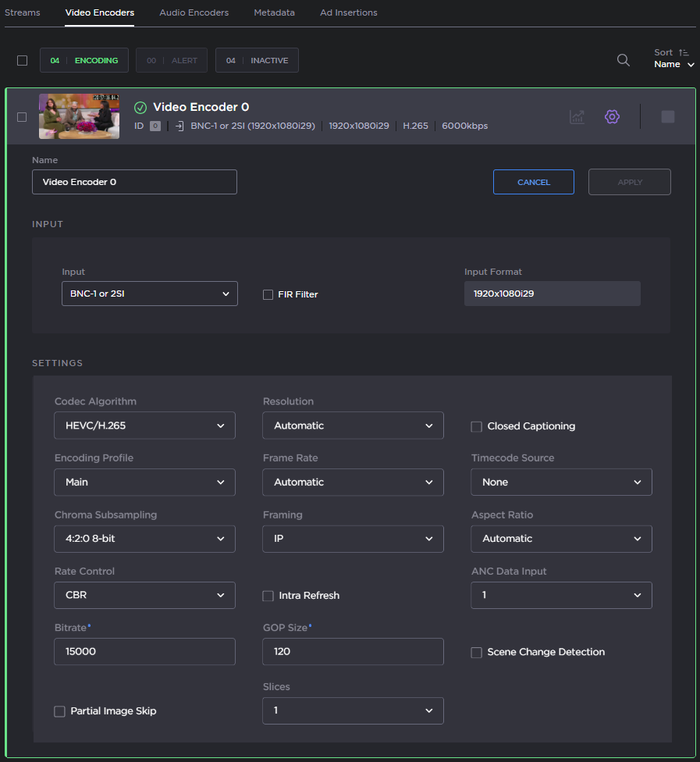Enable Closed Captioning
Screen dimensions: 700x762
point(476,426)
